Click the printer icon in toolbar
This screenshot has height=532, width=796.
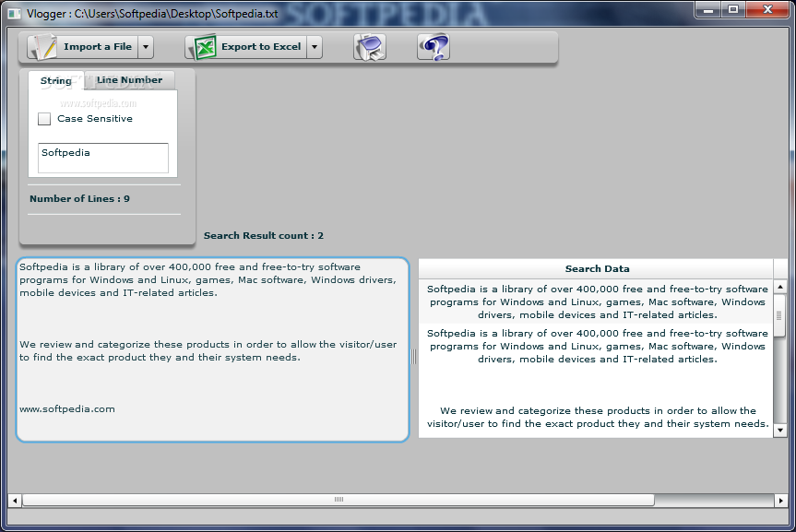tap(370, 47)
